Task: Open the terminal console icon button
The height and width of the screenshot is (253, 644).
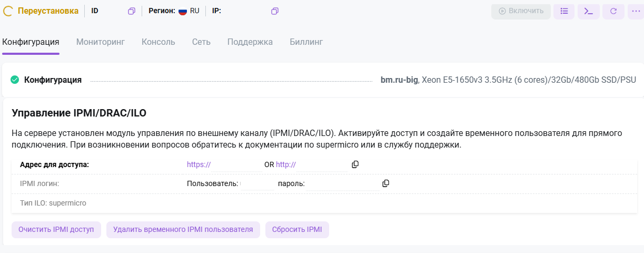Action: [x=589, y=11]
